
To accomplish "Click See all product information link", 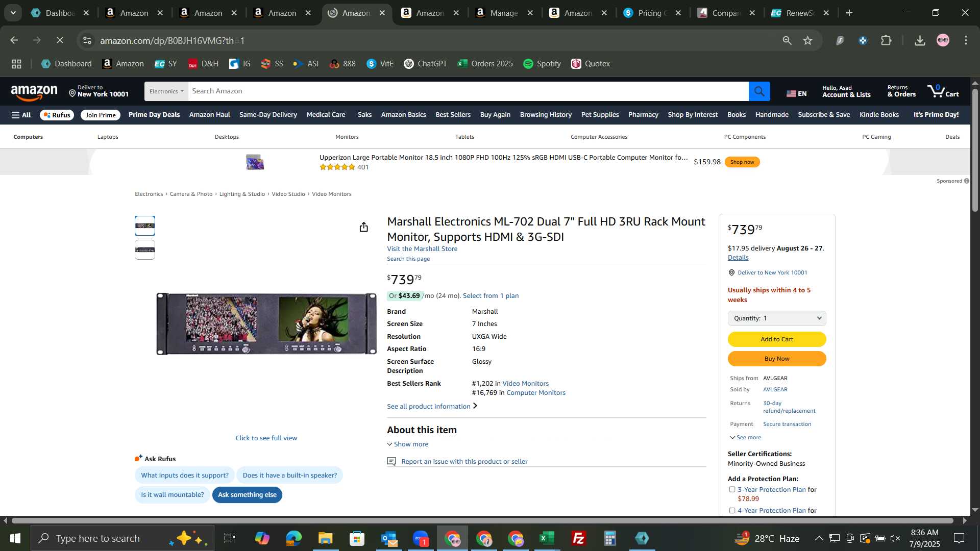I will click(432, 407).
